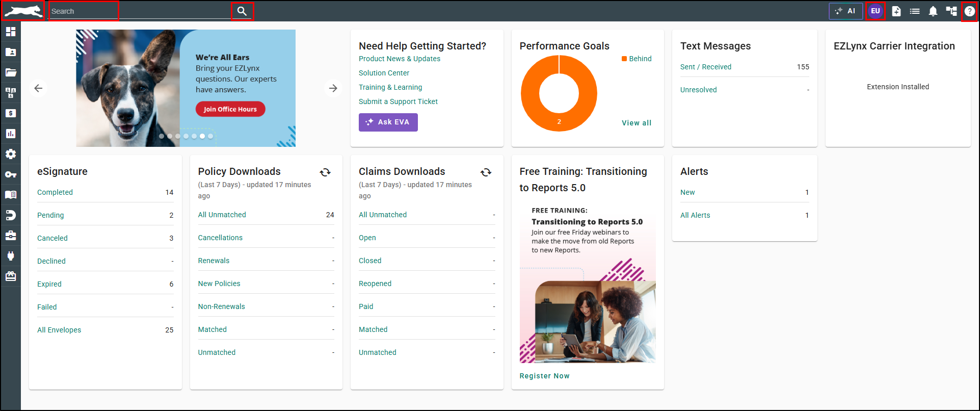Open the EU user avatar menu
This screenshot has width=980, height=411.
tap(876, 11)
